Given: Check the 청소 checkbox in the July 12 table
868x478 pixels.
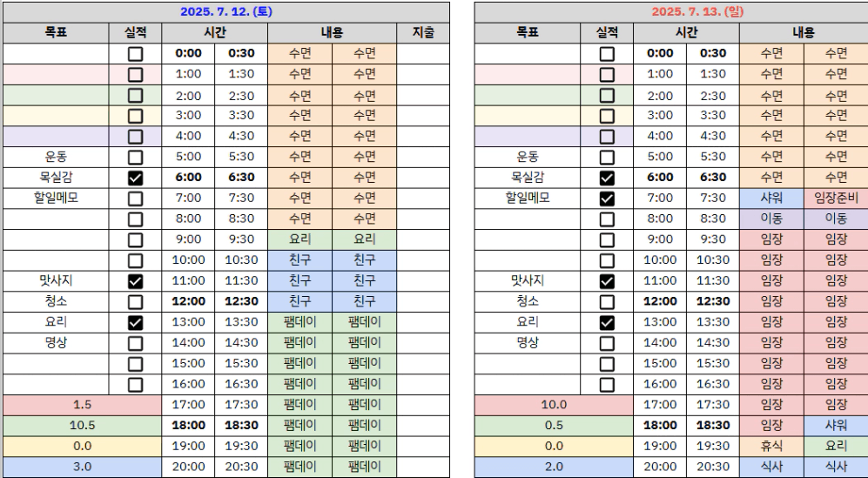Looking at the screenshot, I should point(135,302).
